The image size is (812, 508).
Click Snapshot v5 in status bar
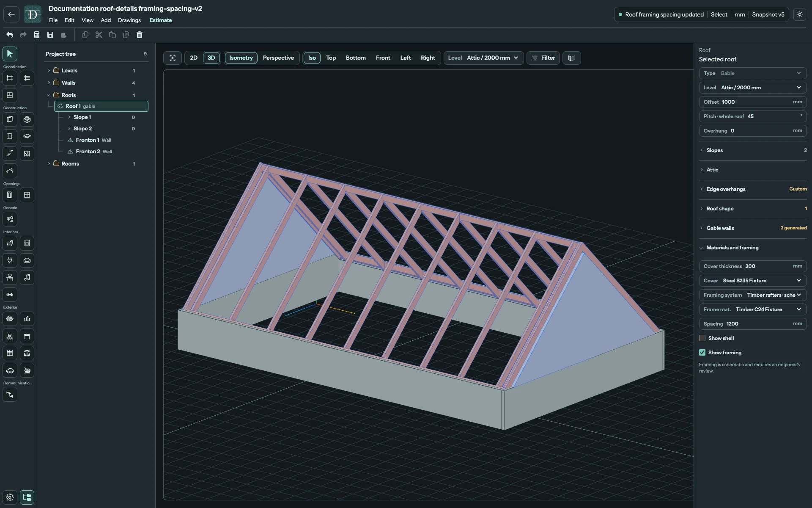coord(768,14)
